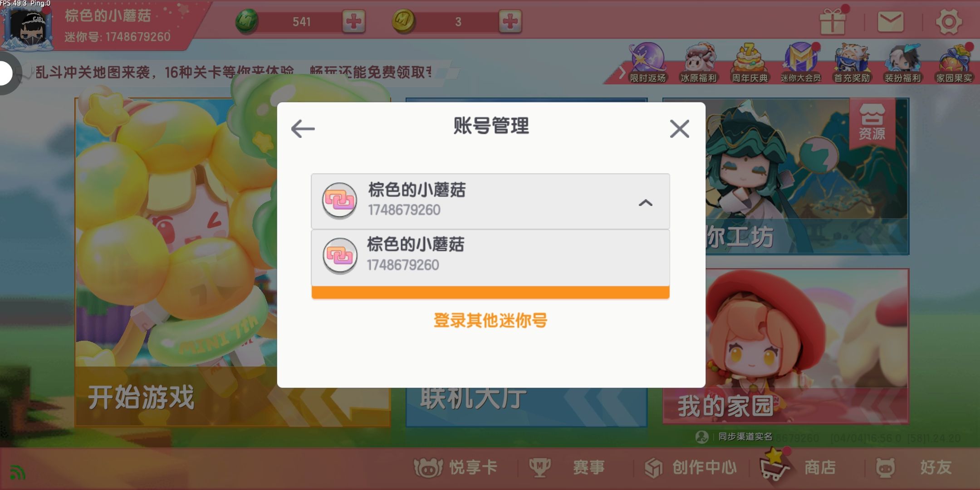The width and height of the screenshot is (980, 490).
Task: Open the 周年庆典 anniversary cake icon
Action: [750, 63]
